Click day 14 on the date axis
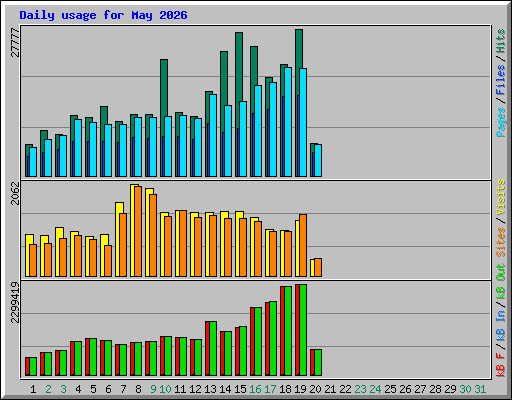The image size is (512, 400). (x=225, y=389)
